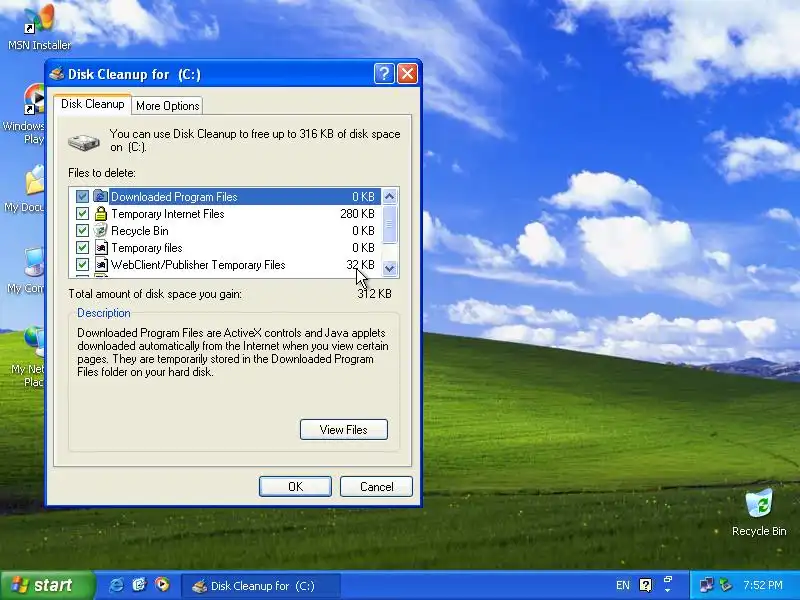800x600 pixels.
Task: Select the Recycle Bin desktop icon
Action: pyautogui.click(x=759, y=513)
